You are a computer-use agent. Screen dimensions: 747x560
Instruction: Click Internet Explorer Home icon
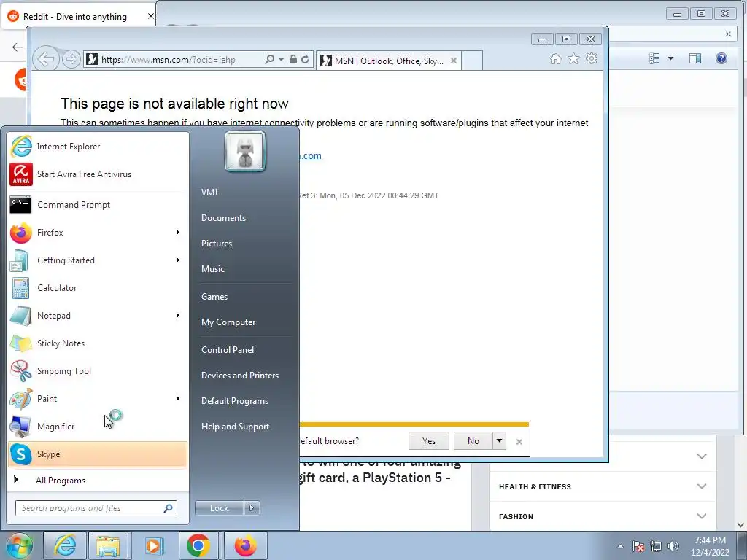click(555, 58)
